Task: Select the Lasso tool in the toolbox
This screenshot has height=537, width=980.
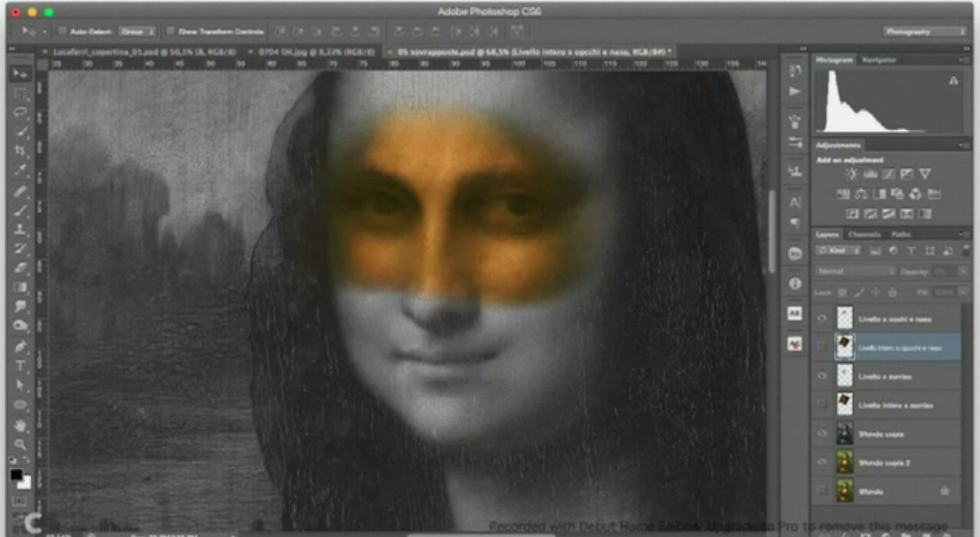Action: pyautogui.click(x=20, y=111)
